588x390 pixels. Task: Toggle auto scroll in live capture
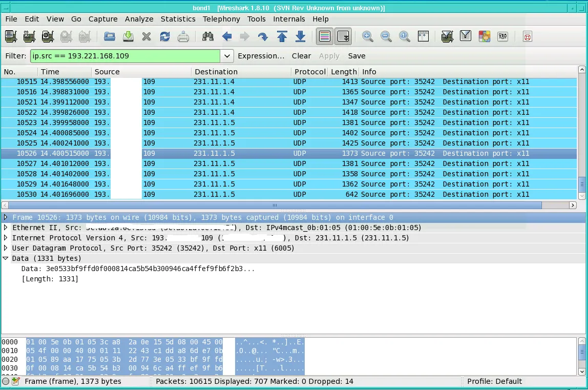[x=343, y=36]
